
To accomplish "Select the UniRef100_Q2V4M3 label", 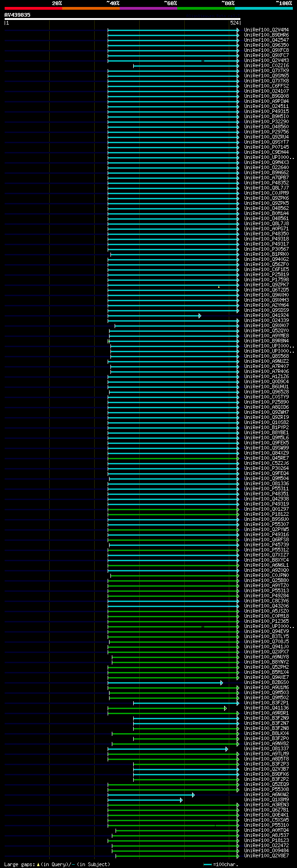I will tap(266, 60).
